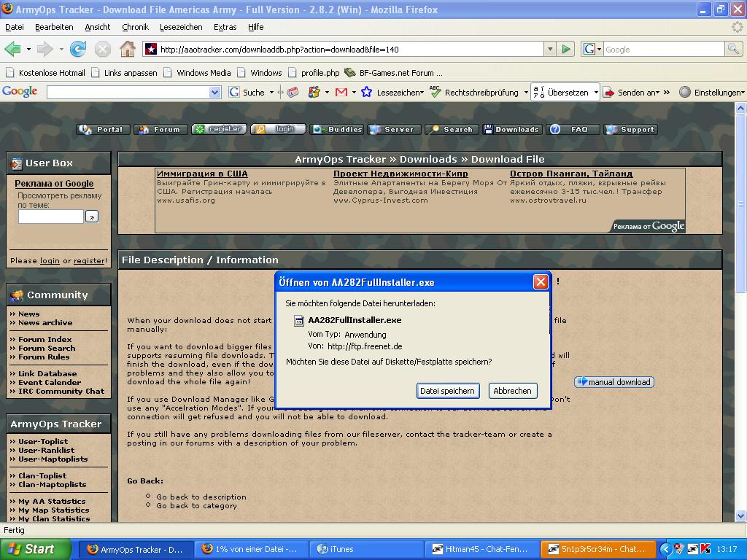The image size is (747, 560).
Task: Open the Back button history dropdown arrow
Action: (x=28, y=49)
